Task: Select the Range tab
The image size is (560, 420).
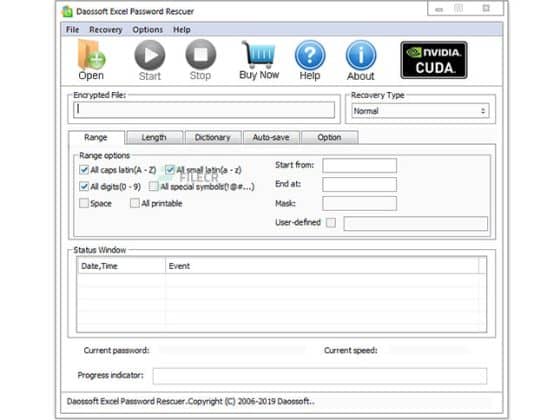Action: [x=96, y=138]
